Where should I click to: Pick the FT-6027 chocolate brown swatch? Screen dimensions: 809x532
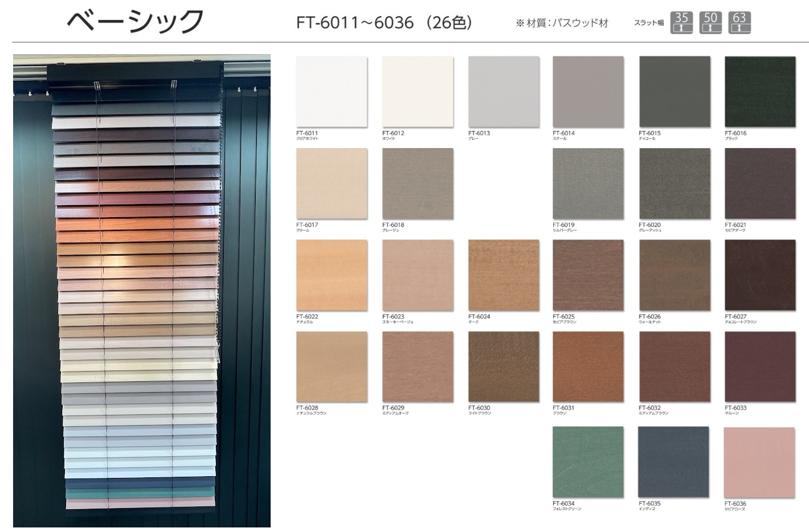760,275
